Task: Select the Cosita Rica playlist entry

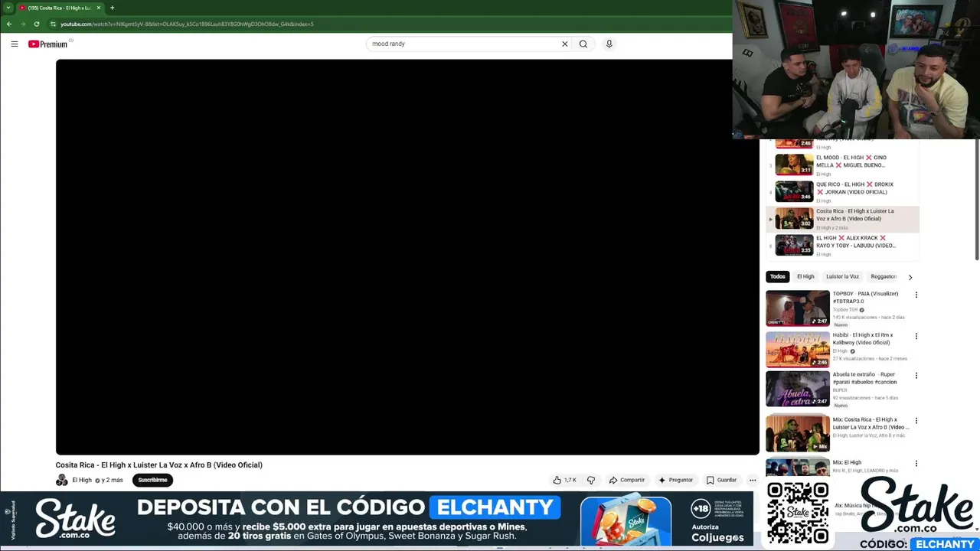Action: pyautogui.click(x=843, y=219)
